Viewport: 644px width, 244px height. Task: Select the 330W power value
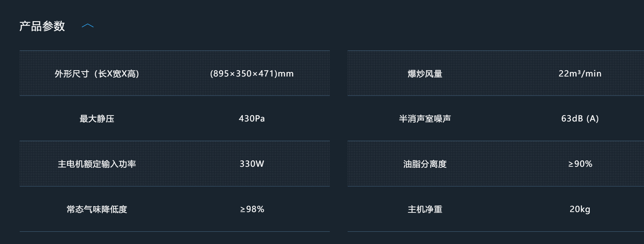coord(252,164)
